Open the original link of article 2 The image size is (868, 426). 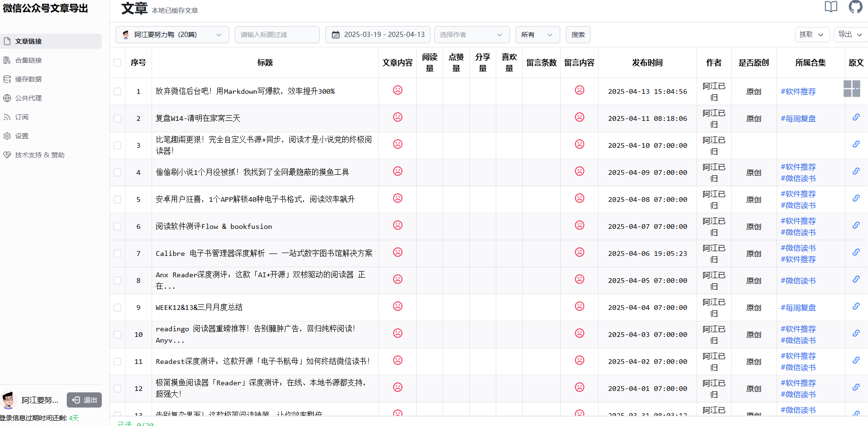(856, 117)
